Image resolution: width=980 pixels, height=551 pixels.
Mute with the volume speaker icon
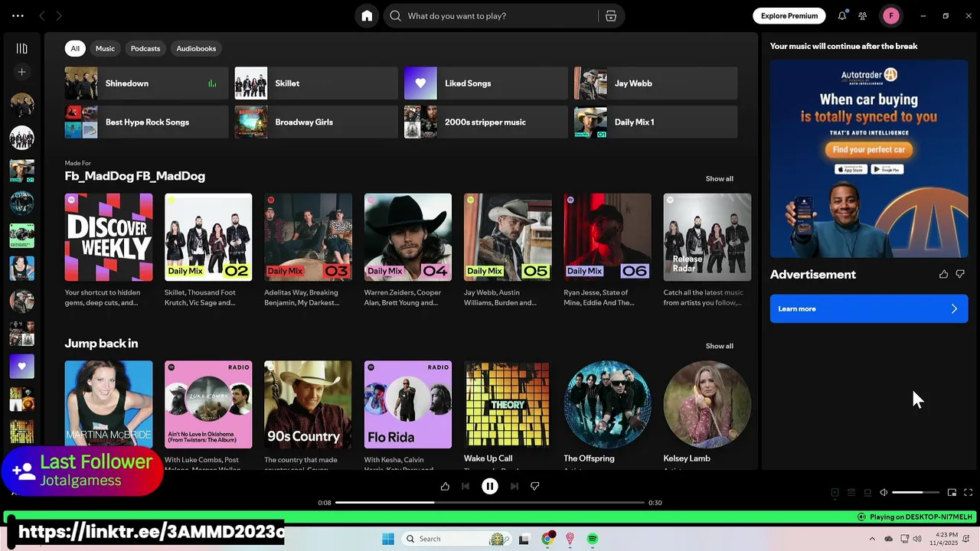[x=884, y=493]
